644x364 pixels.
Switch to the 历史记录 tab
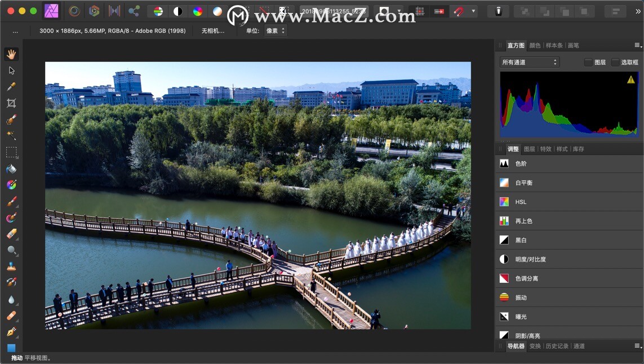click(x=557, y=346)
